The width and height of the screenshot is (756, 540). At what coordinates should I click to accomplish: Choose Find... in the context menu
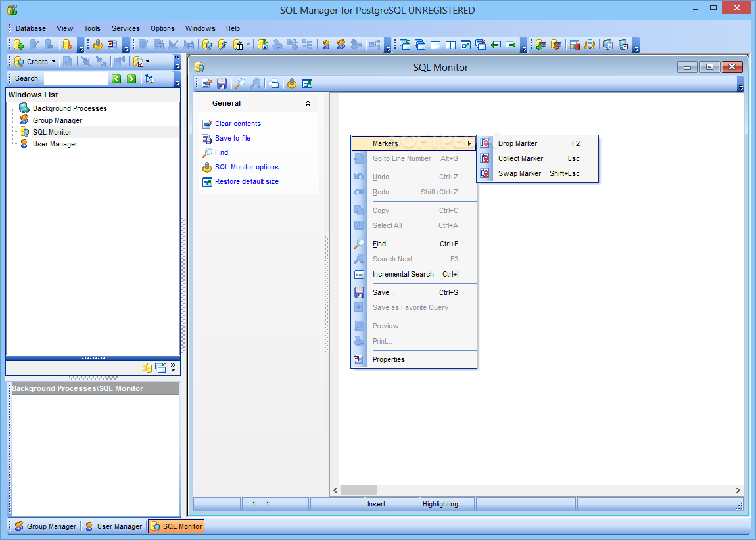(414, 244)
